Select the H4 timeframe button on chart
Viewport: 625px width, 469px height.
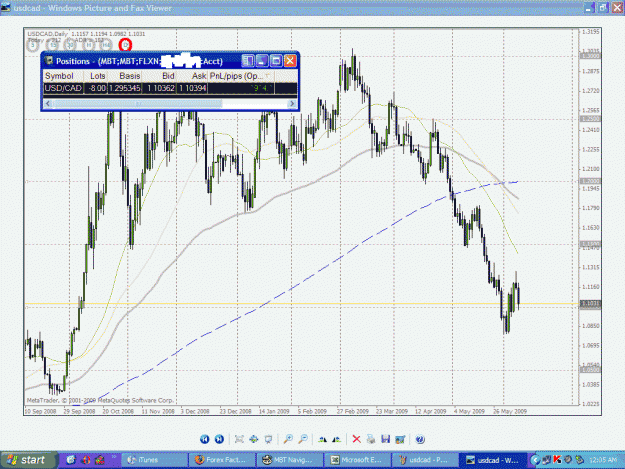(106, 45)
